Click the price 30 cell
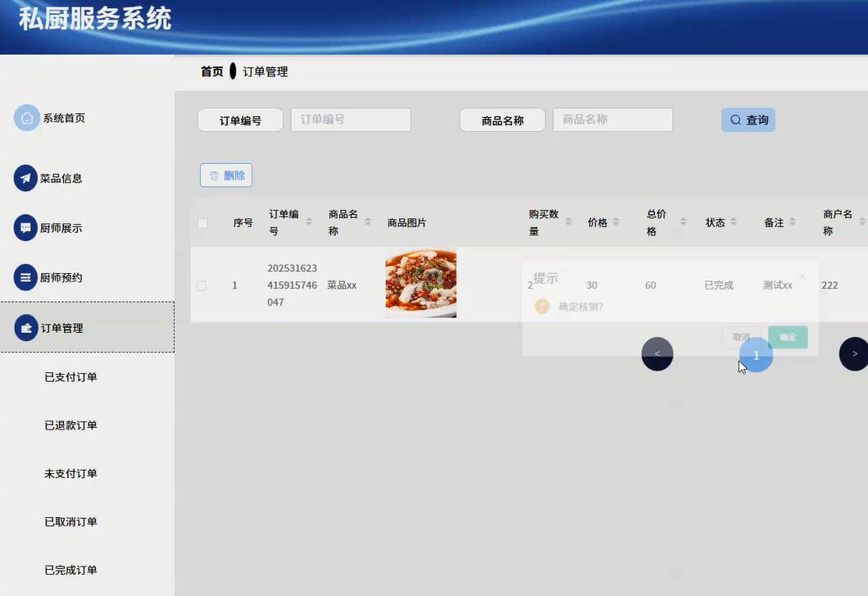 pos(592,285)
